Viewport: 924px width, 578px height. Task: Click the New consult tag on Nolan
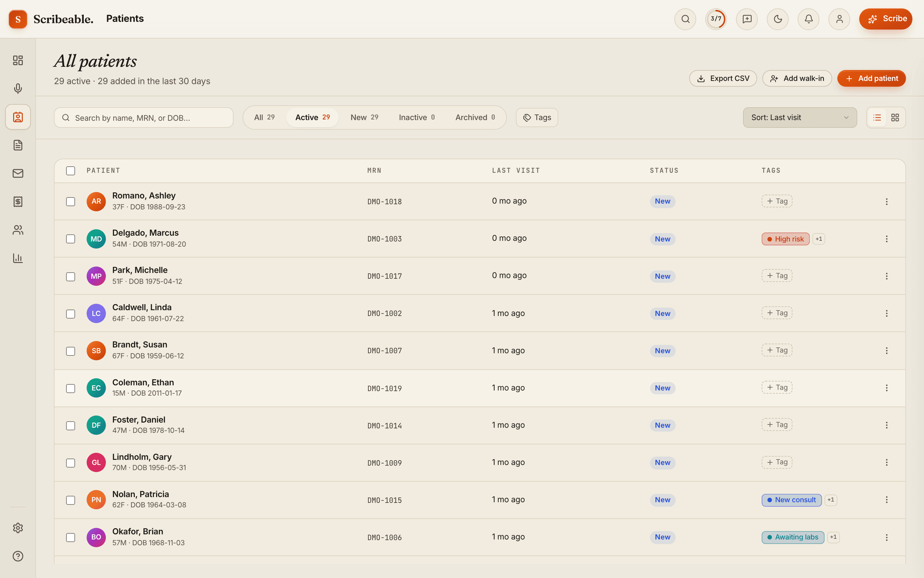coord(791,500)
